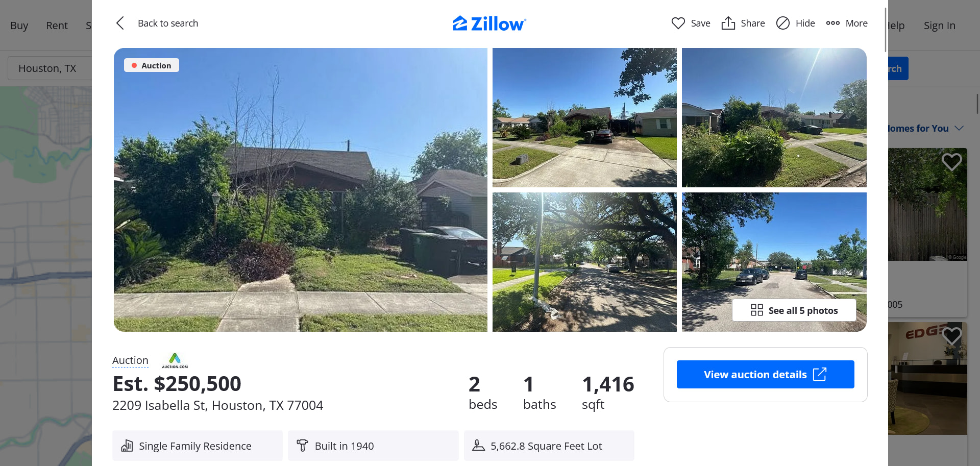Click View auction details button

pyautogui.click(x=765, y=374)
